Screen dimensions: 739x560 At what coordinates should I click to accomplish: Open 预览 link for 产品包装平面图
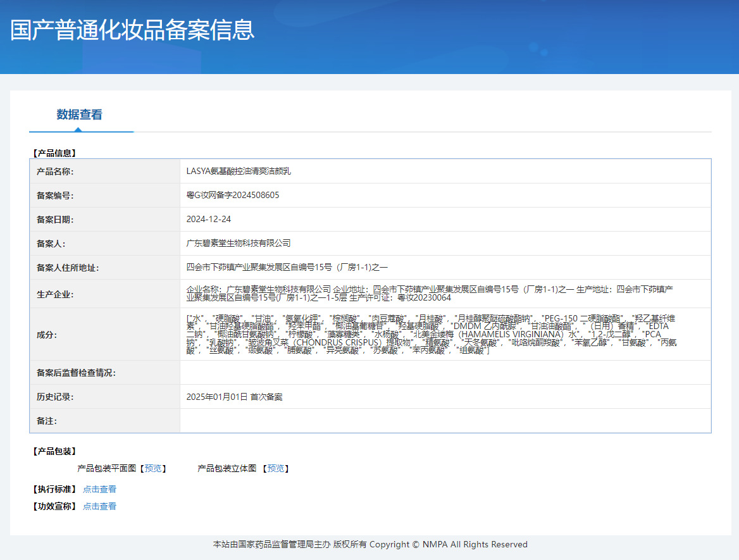(152, 468)
